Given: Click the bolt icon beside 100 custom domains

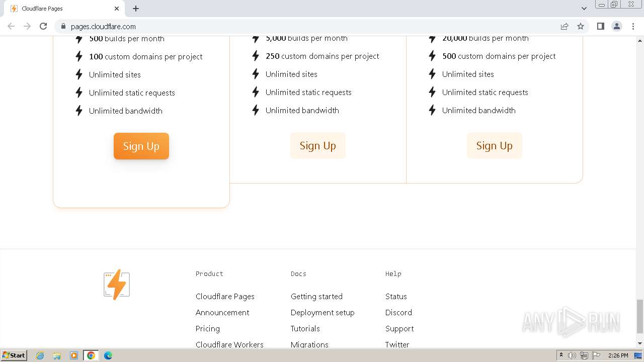Looking at the screenshot, I should (x=79, y=56).
